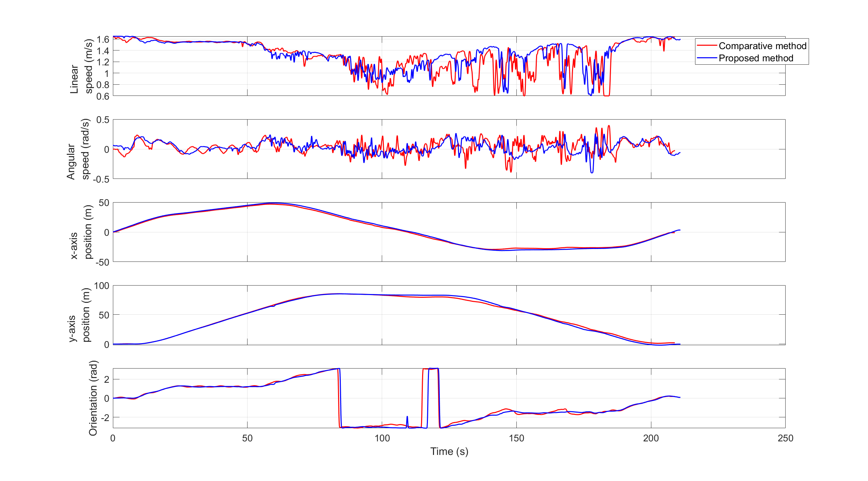Click the -0.5 tick on angular speed axis
The image size is (868, 481).
click(x=101, y=179)
